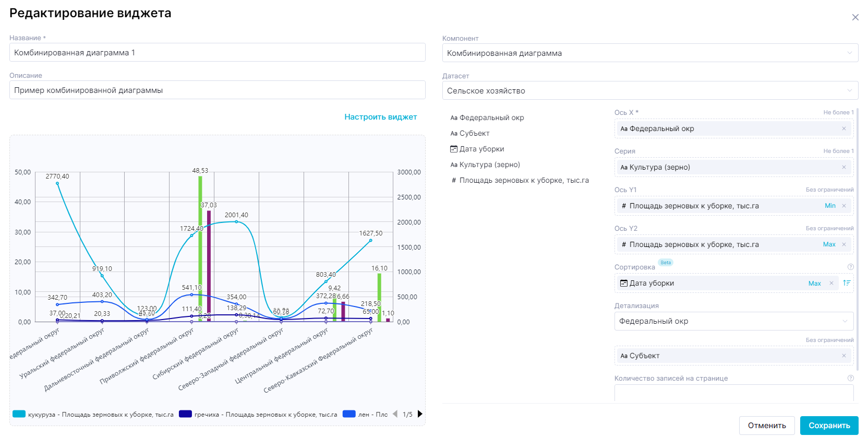
Task: Expand the Детализация Федеральный окр dropdown
Action: pos(733,321)
